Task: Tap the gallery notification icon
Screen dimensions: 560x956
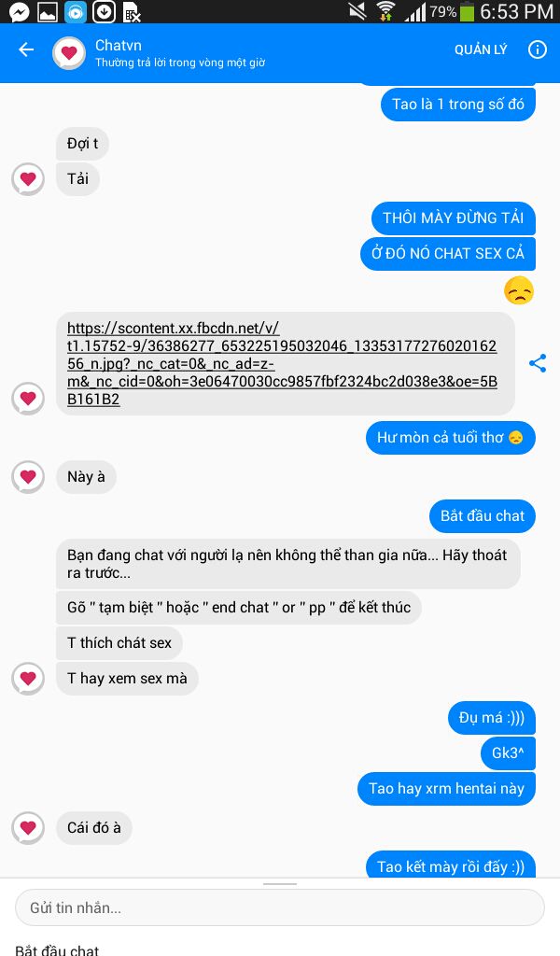Action: pyautogui.click(x=48, y=11)
